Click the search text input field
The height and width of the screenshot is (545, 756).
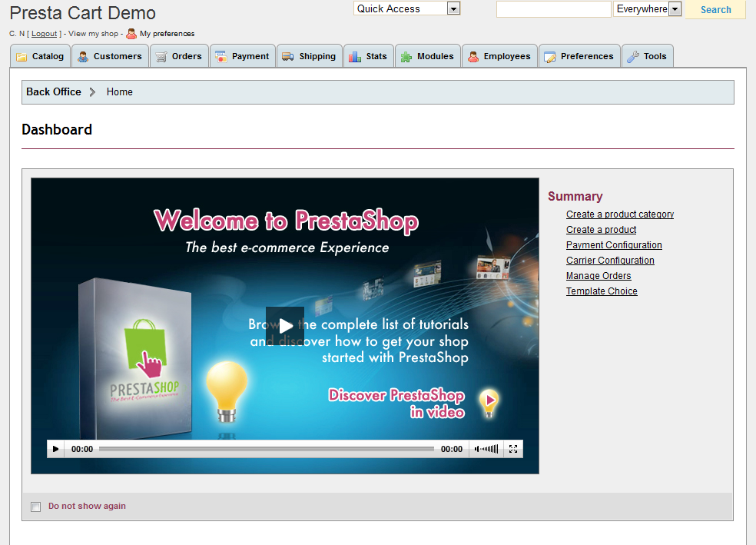coord(553,9)
